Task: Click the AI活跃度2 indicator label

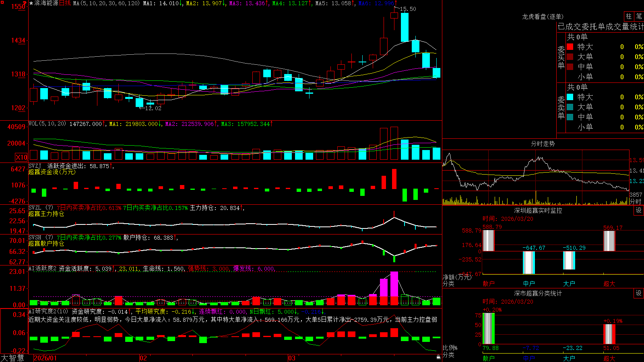Action: point(43,269)
